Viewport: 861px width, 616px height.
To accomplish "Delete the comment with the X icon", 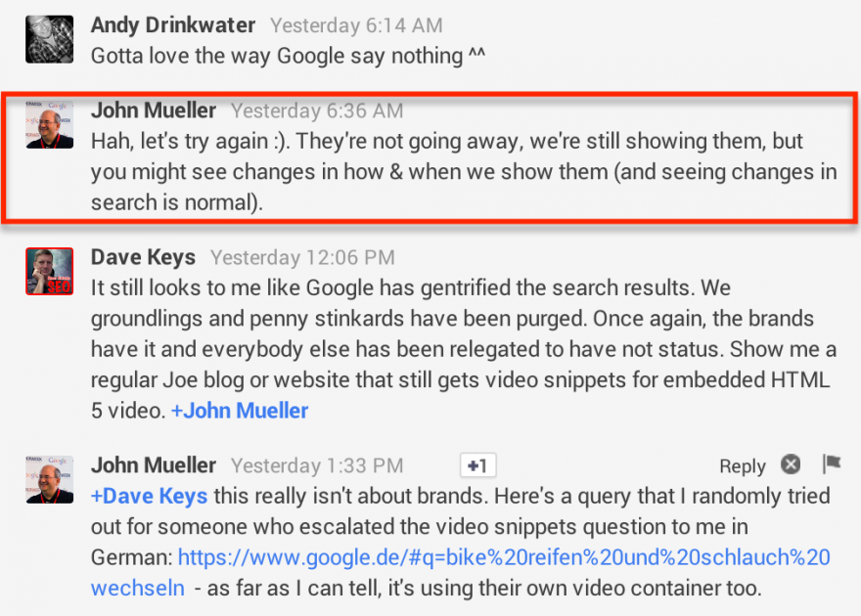I will (x=791, y=464).
